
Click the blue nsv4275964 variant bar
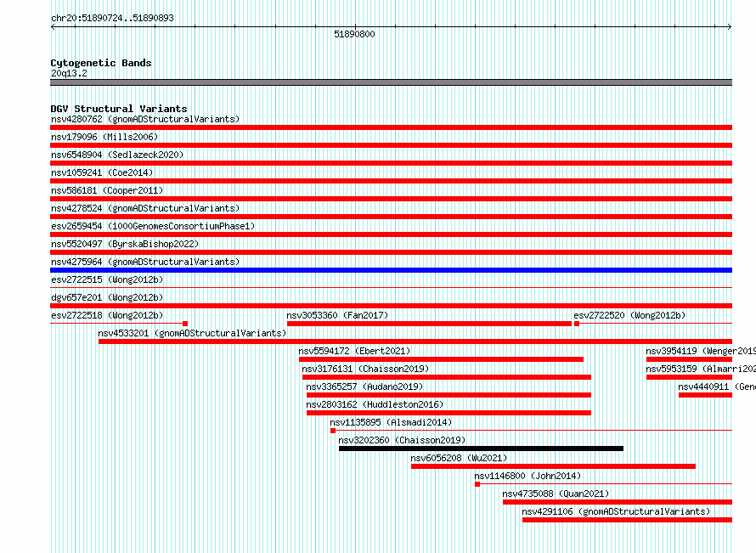click(391, 270)
